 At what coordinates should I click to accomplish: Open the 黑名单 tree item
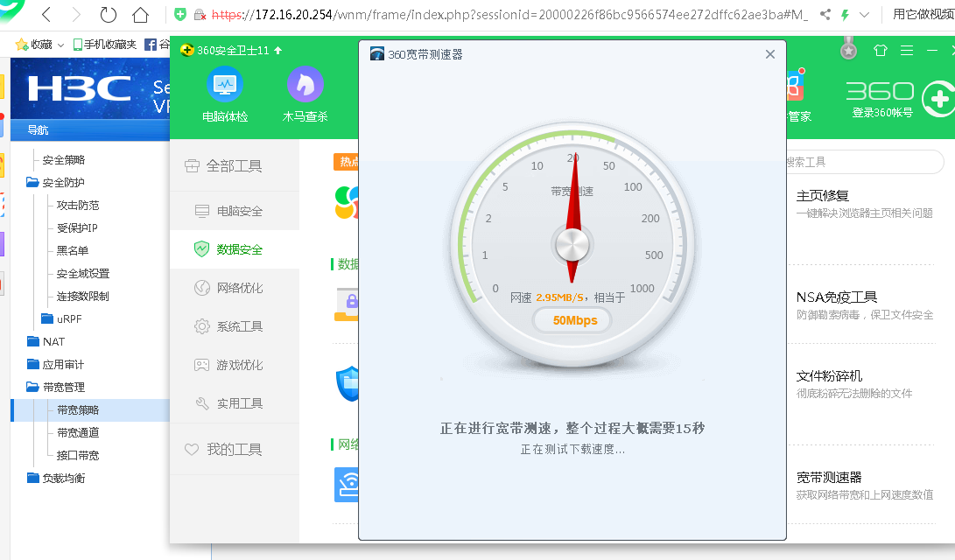point(73,251)
